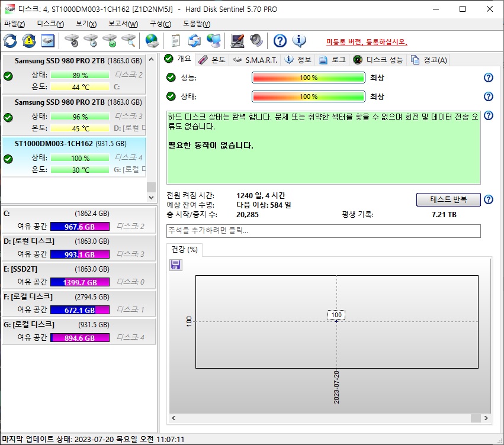The height and width of the screenshot is (445, 504).
Task: Click the red 미등록 버전, 등록하십시오 link
Action: point(367,42)
